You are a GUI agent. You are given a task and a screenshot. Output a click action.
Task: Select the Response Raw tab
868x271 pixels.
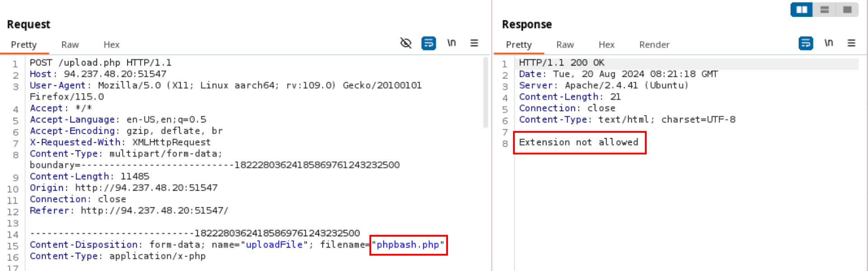[565, 45]
